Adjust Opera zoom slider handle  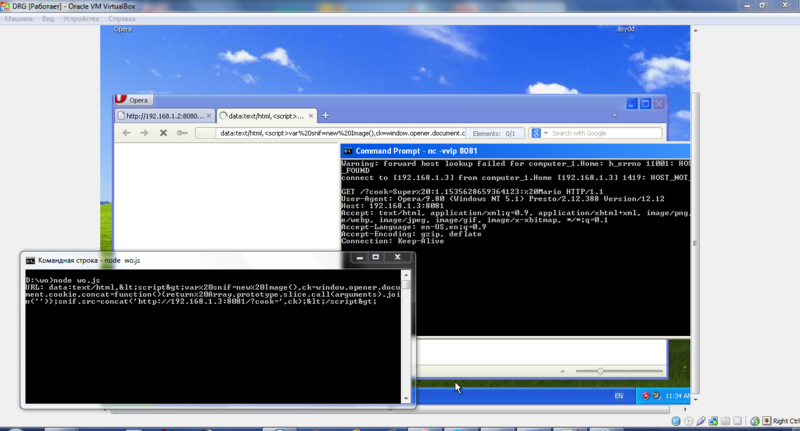point(601,371)
